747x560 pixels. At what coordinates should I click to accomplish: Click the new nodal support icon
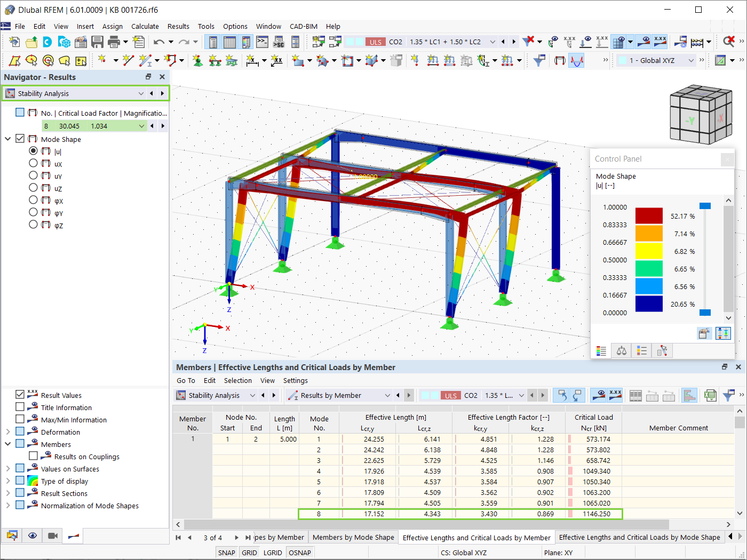(198, 60)
